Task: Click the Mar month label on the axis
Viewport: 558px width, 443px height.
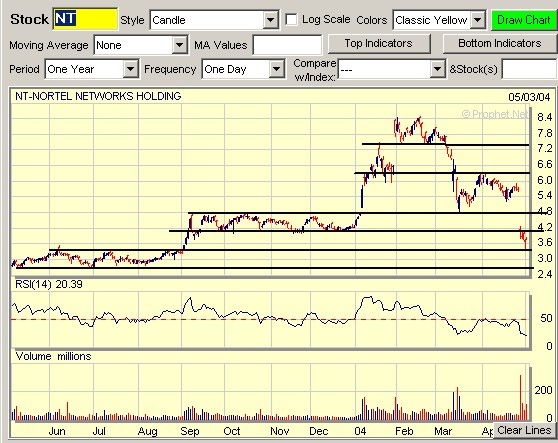Action: (x=443, y=431)
